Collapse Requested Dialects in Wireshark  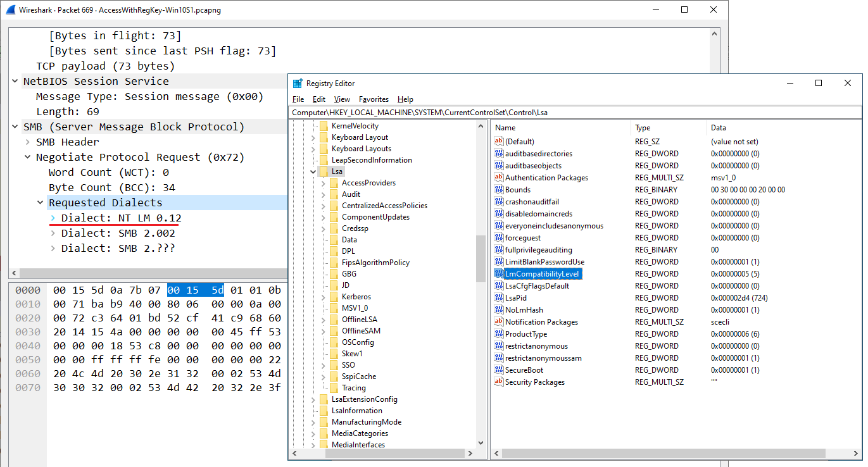tap(41, 202)
